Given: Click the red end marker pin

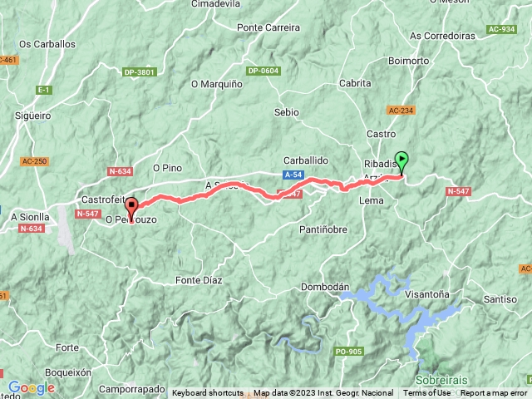Looking at the screenshot, I should coord(131,209).
